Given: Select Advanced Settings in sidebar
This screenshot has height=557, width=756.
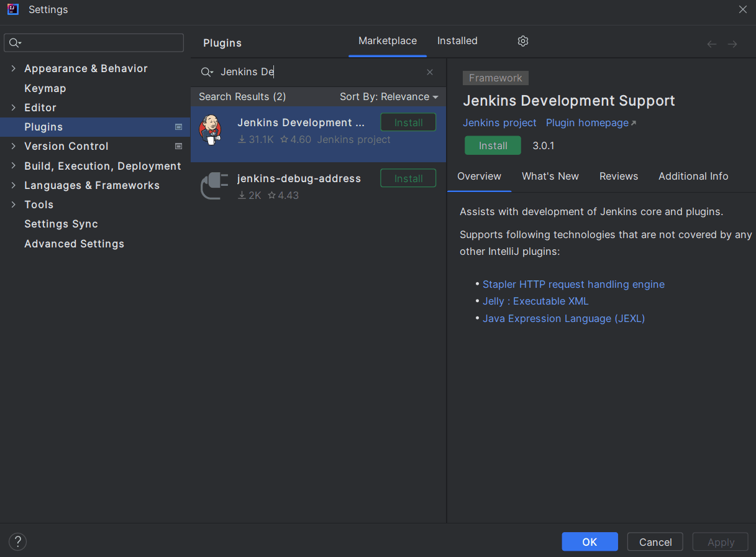Looking at the screenshot, I should tap(74, 244).
